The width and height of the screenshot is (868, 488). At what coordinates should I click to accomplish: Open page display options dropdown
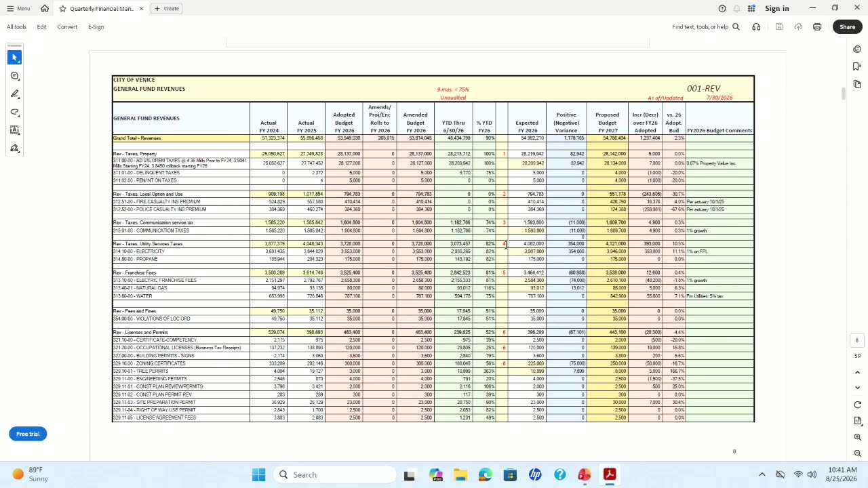coord(858,421)
